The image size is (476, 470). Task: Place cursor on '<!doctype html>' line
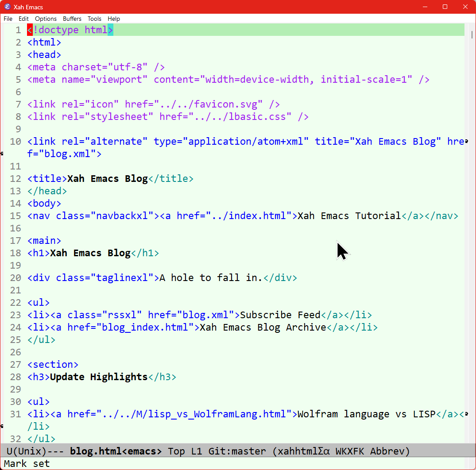(70, 30)
